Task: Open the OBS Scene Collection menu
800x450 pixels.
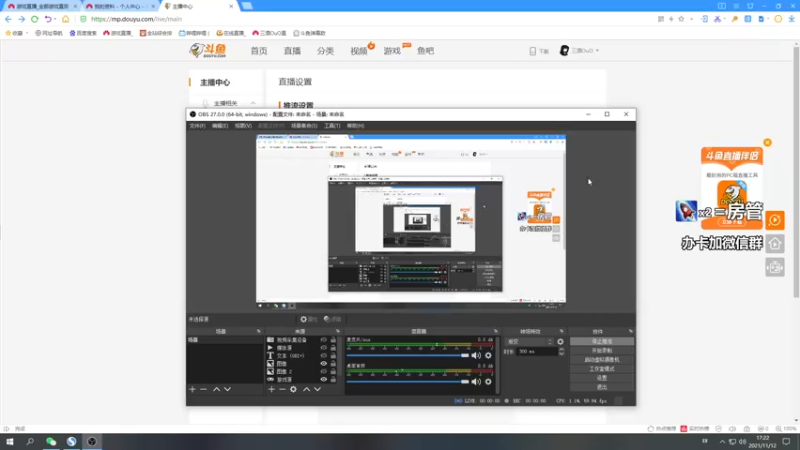Action: [304, 126]
